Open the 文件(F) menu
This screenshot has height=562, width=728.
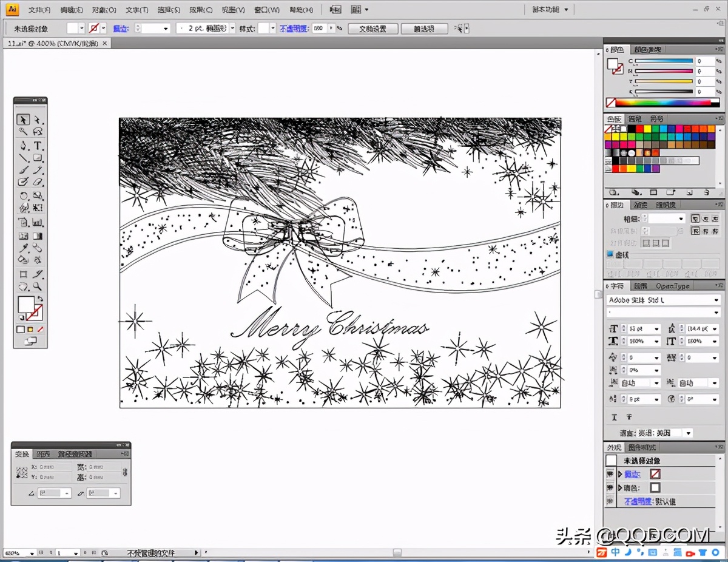pos(39,10)
